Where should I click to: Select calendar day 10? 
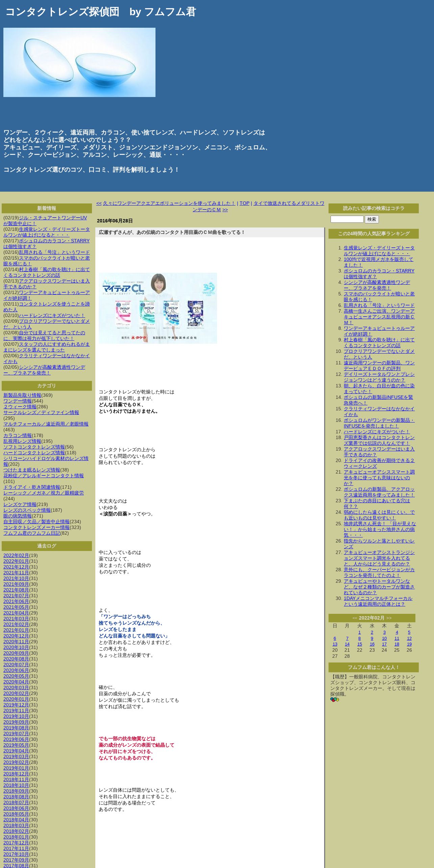coord(384,638)
